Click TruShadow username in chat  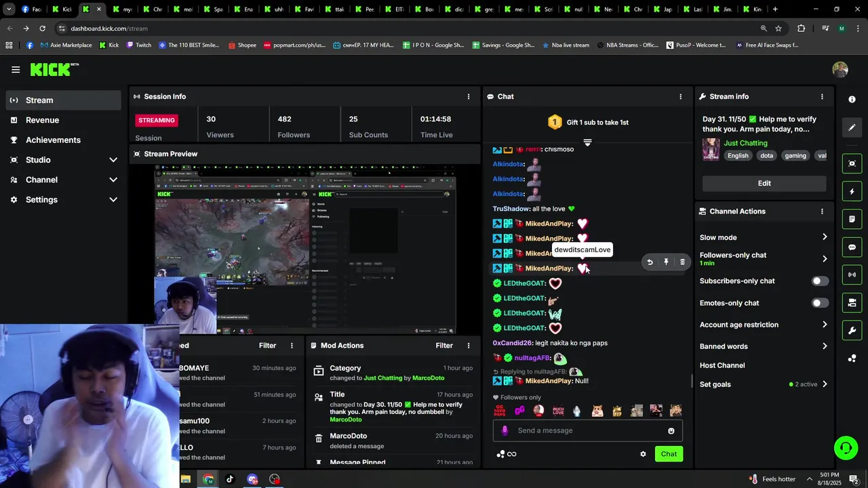coord(511,209)
